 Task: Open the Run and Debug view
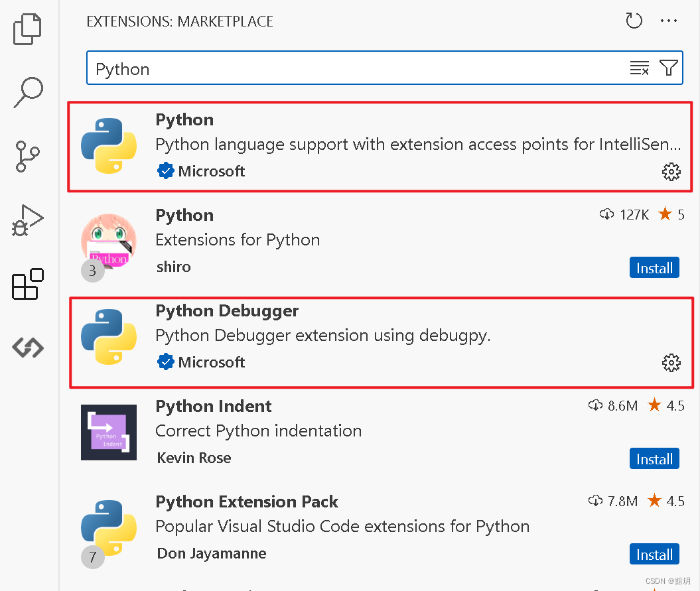coord(27,220)
